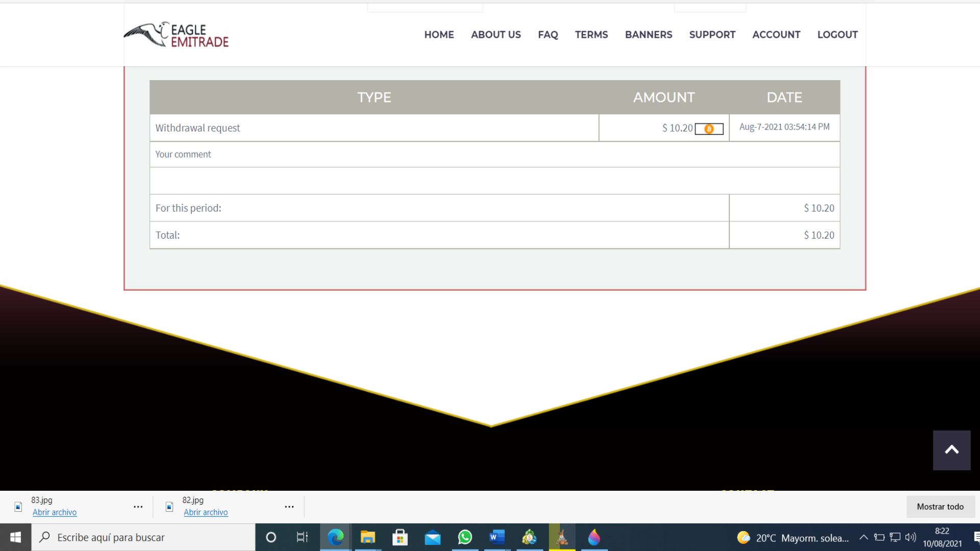Image resolution: width=980 pixels, height=551 pixels.
Task: Click the Mostrar todo button
Action: (940, 507)
